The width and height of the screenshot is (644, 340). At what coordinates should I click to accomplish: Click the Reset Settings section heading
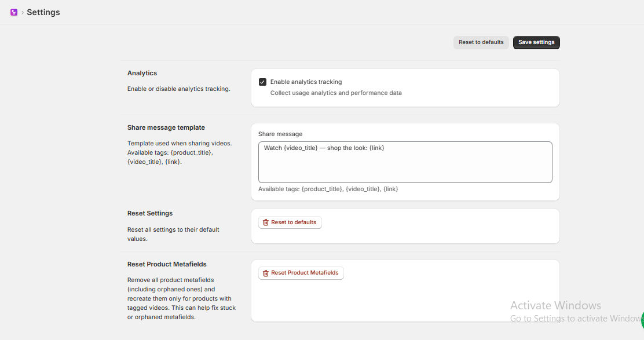pos(150,213)
